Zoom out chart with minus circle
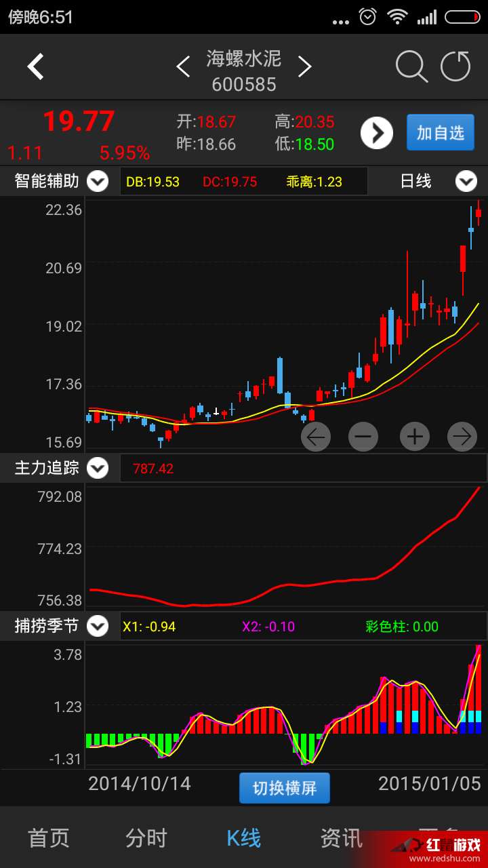 [363, 437]
